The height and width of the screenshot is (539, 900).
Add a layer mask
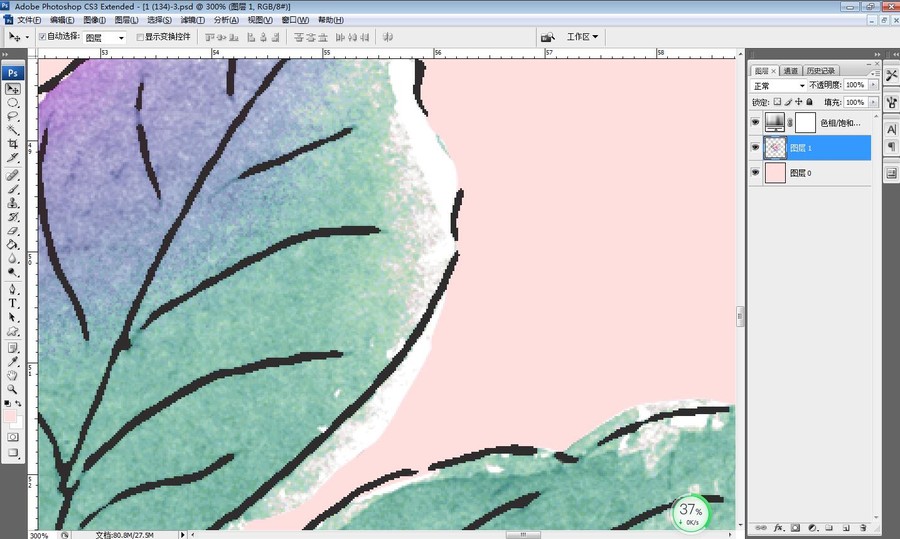coord(795,528)
